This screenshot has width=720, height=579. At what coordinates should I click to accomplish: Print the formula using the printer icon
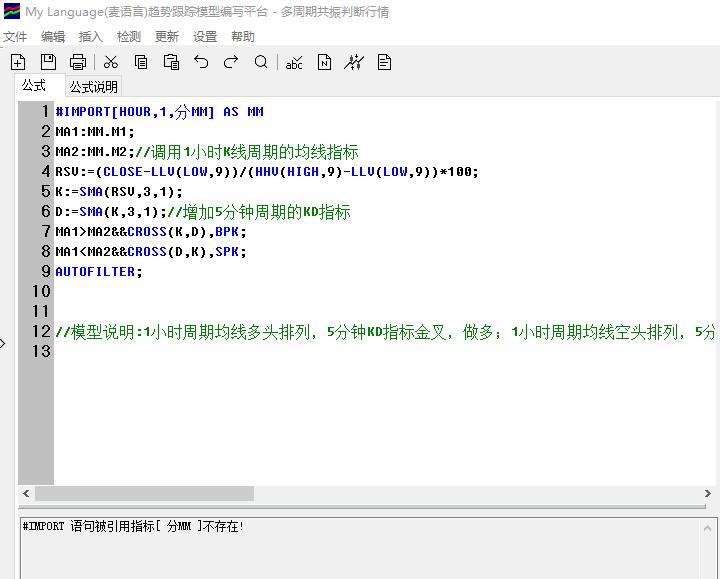(x=78, y=62)
